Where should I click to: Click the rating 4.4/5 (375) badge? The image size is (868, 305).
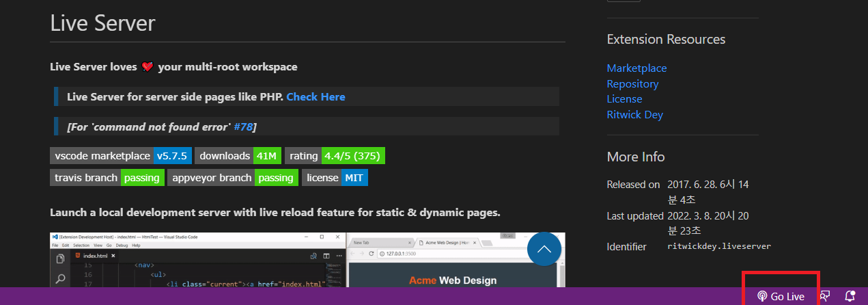pos(335,155)
